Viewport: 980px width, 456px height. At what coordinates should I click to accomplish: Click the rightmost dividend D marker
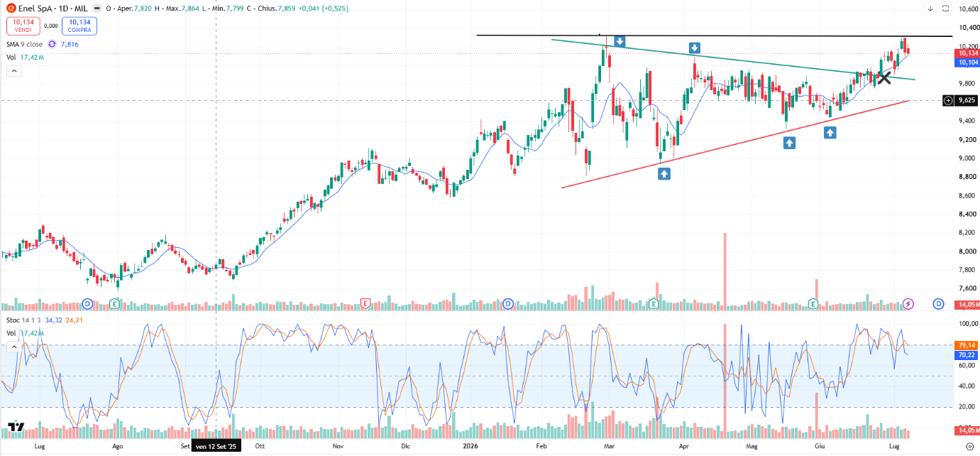pyautogui.click(x=938, y=304)
